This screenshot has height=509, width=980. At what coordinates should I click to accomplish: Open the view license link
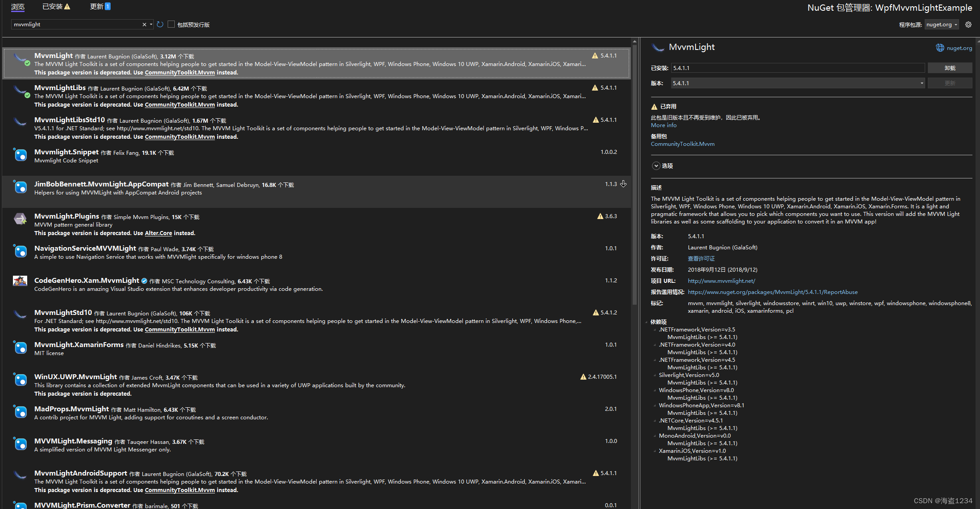(x=701, y=259)
